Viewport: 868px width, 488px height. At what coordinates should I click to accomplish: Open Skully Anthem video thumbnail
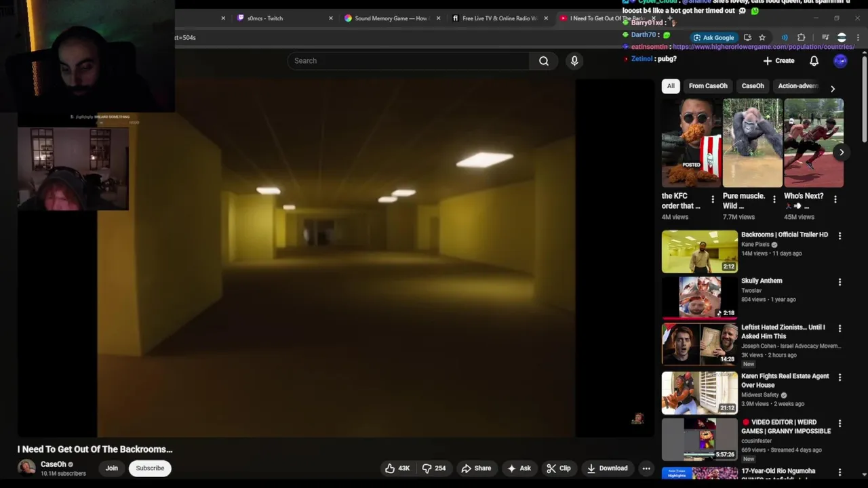[700, 298]
